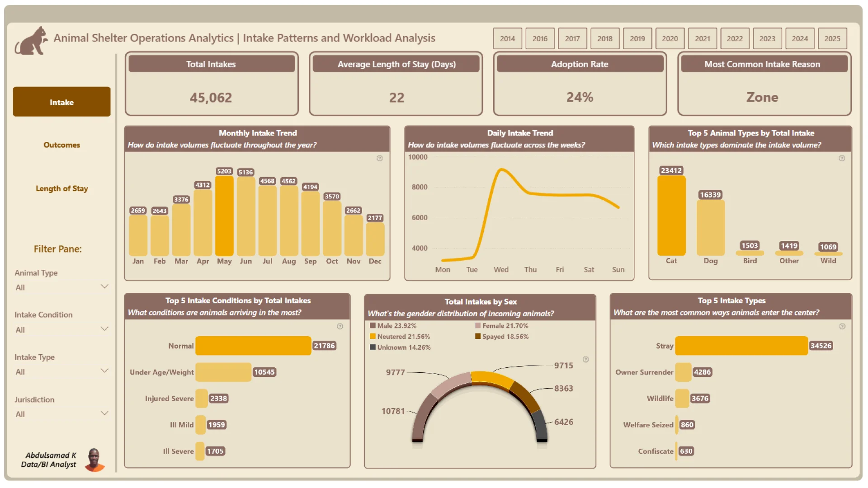Expand the Intake Condition dropdown
This screenshot has height=488, width=868.
104,329
